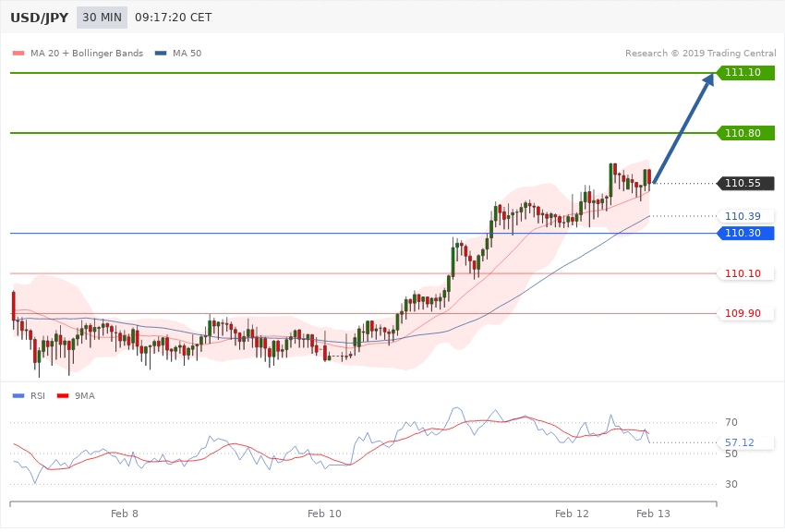Viewport: 785px width, 532px height.
Task: Click the Feb 12 date axis label
Action: point(572,514)
